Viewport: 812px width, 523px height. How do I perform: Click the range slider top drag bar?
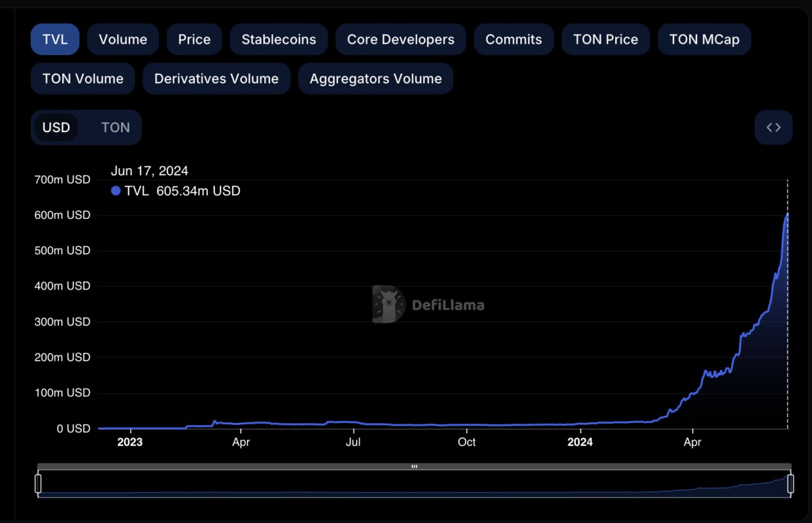(x=414, y=467)
